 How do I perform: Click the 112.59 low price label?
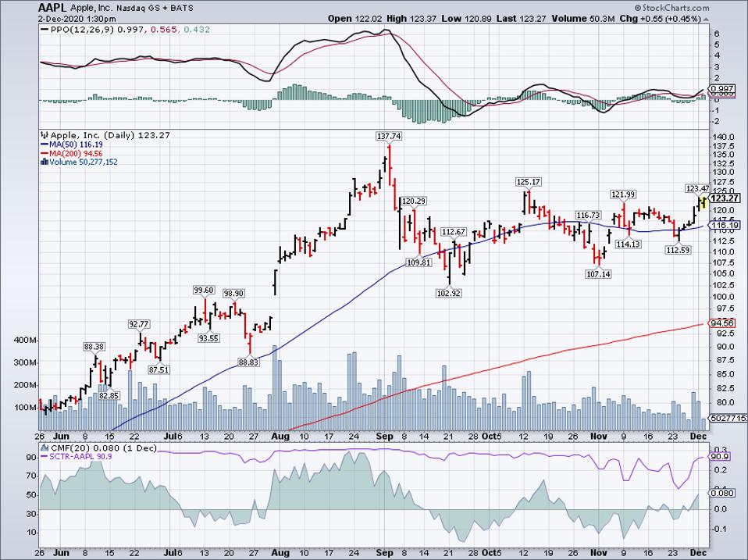678,249
